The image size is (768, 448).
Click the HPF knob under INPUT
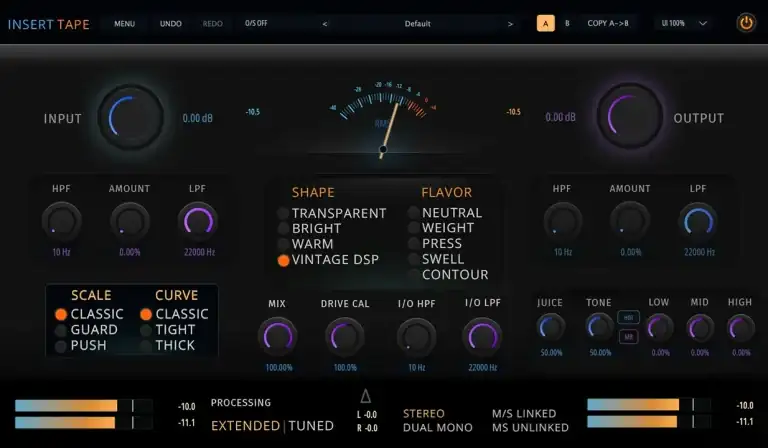(x=62, y=221)
